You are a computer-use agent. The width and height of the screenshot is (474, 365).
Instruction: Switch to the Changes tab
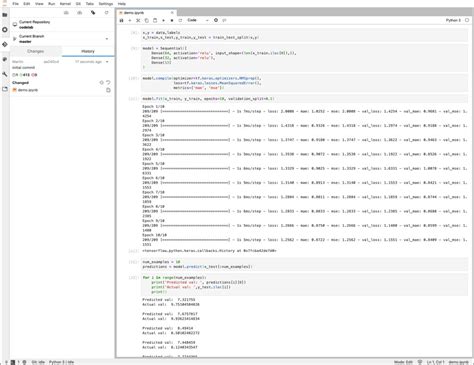tap(36, 51)
